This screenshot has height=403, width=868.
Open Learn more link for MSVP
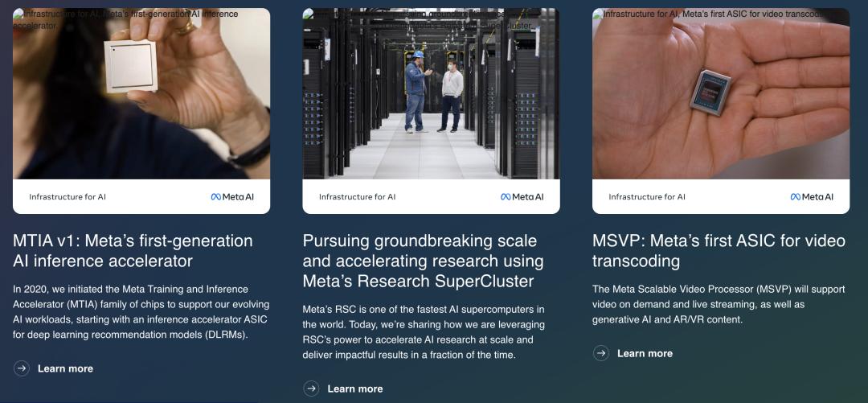(645, 354)
